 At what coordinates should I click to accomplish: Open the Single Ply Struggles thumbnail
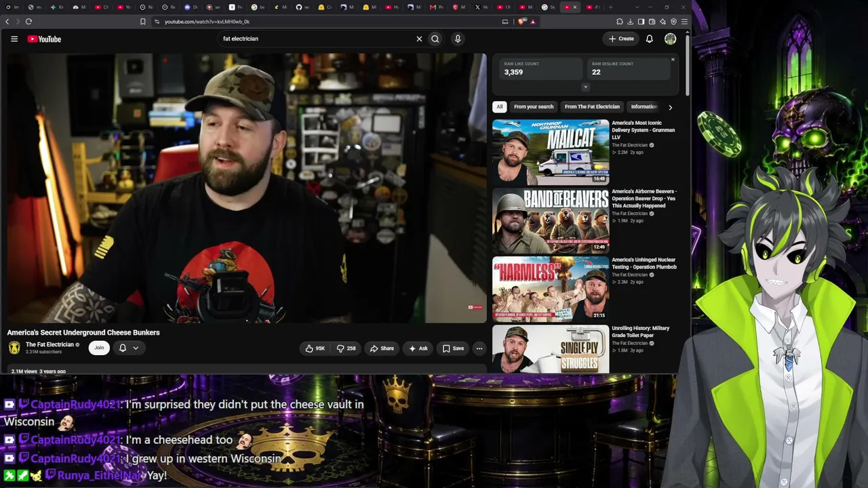(551, 349)
